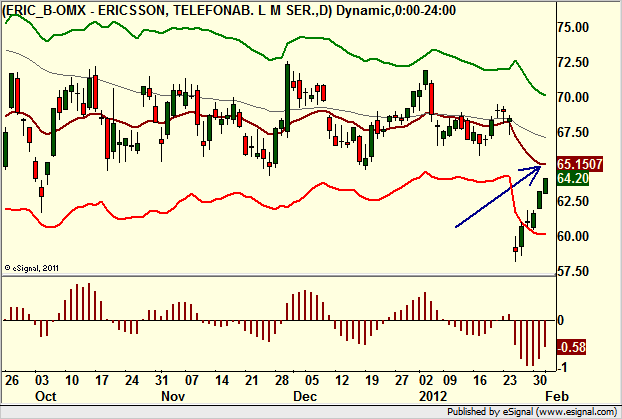The width and height of the screenshot is (622, 419).
Task: Select the 65.1507 moving average value tag
Action: [580, 164]
